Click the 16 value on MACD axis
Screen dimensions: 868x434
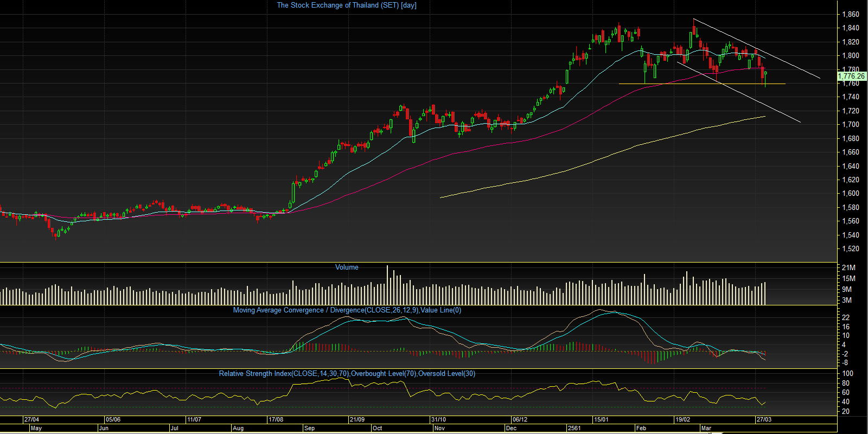(846, 327)
